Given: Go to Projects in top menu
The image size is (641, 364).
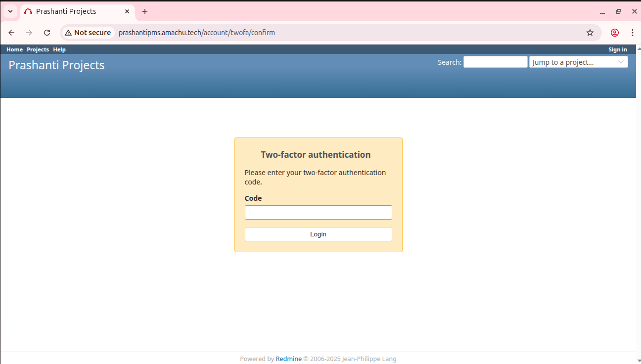Looking at the screenshot, I should point(38,49).
